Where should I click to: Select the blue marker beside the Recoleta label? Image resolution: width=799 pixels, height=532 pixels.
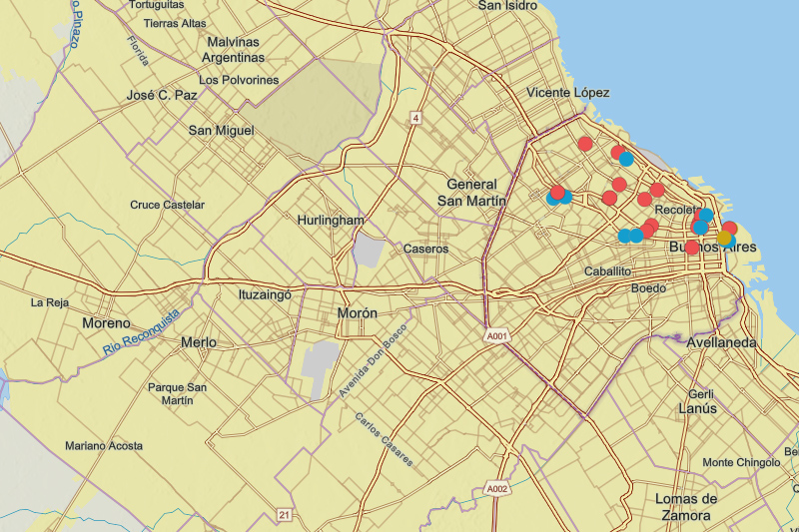(x=705, y=215)
